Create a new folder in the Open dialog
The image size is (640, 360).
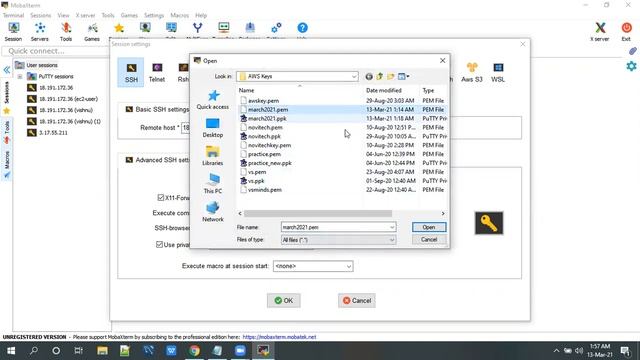(391, 76)
